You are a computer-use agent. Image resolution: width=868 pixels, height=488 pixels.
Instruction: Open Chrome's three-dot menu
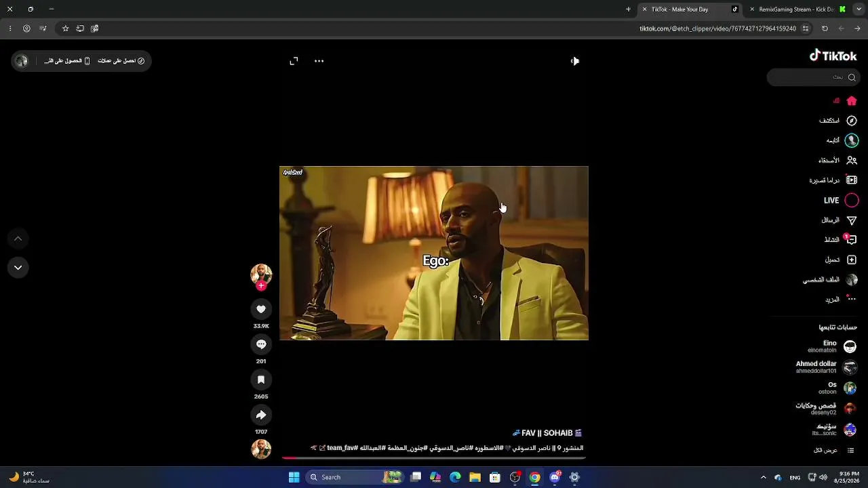9,28
